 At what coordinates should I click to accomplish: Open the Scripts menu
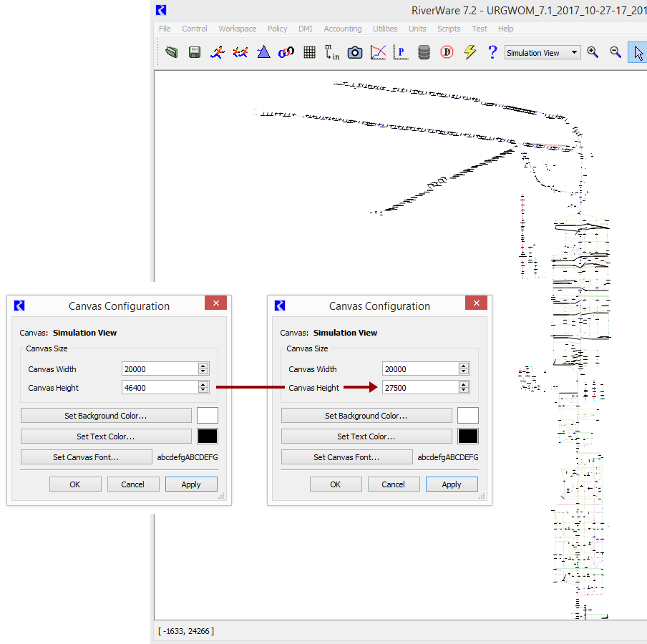point(449,29)
